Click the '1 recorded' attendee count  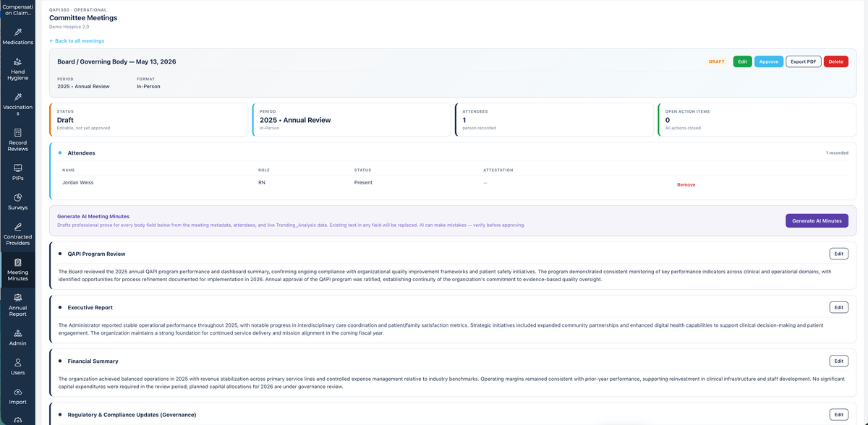(x=837, y=153)
